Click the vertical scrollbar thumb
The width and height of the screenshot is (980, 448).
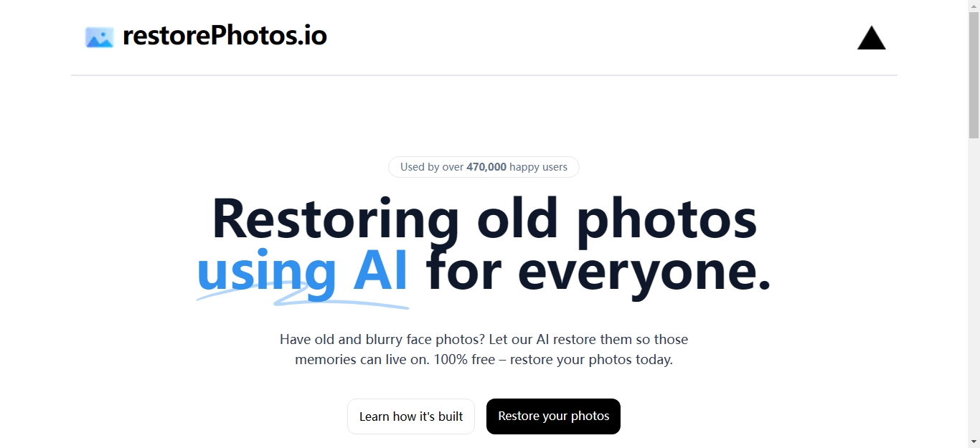click(x=974, y=75)
